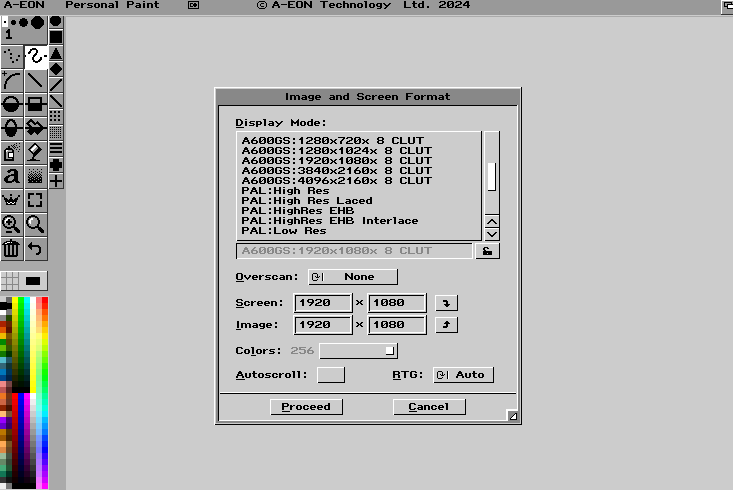Select the airbrush spray can tool

click(x=12, y=153)
